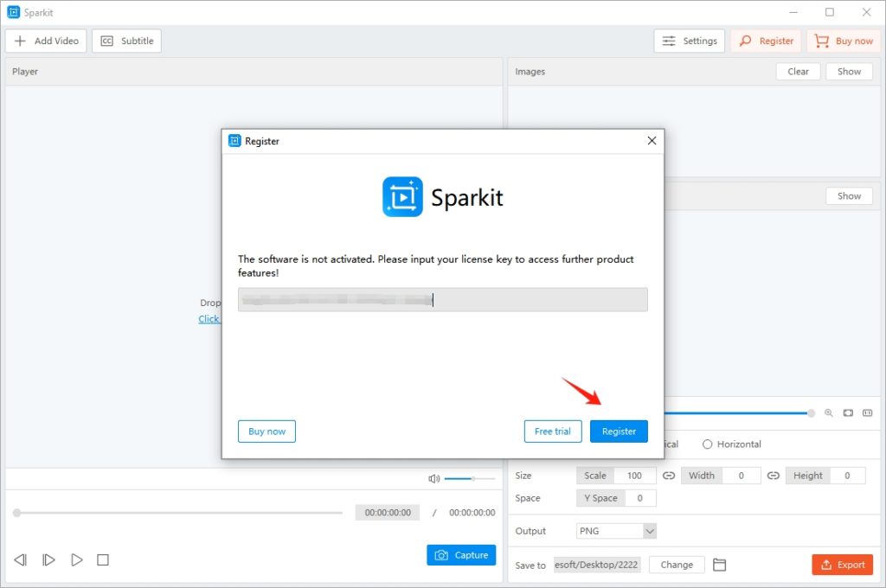Open the Subtitle tool
The image size is (886, 588).
[126, 41]
